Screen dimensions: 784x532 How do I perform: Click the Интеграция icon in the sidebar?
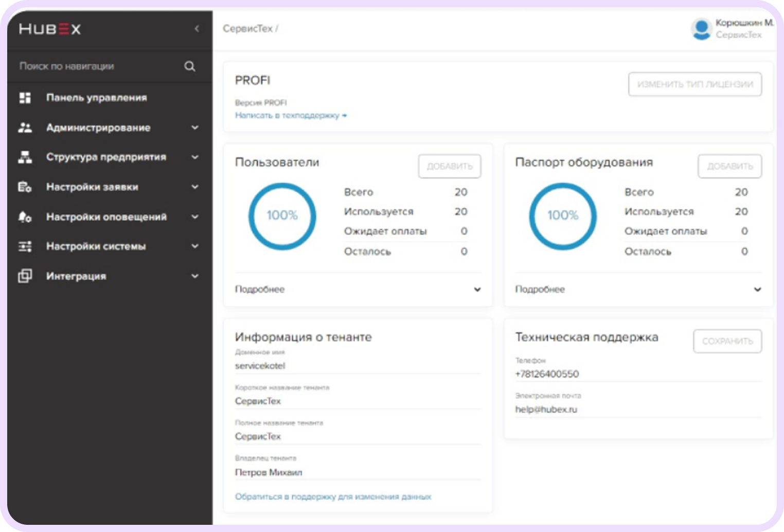25,276
